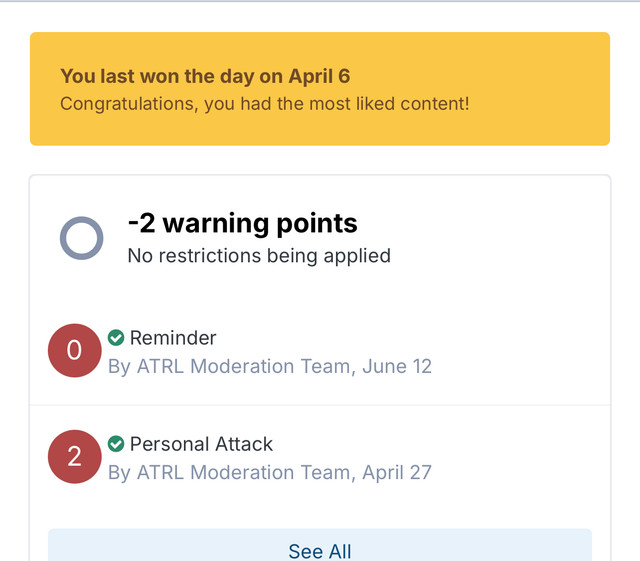Click the red 0 points badge
The image size is (640, 561).
coord(75,350)
